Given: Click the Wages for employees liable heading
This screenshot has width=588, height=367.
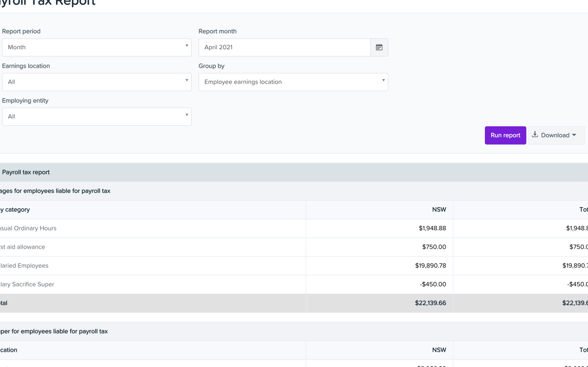Looking at the screenshot, I should tap(55, 191).
